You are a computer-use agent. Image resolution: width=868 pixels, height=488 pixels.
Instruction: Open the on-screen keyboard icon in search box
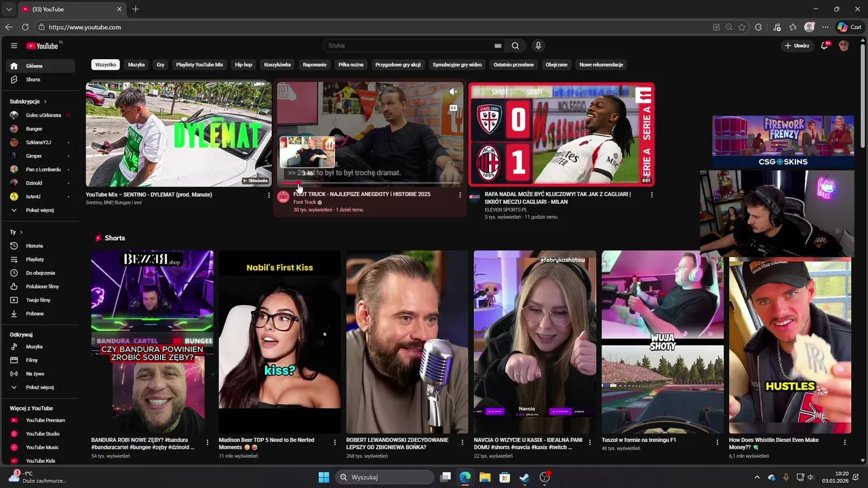pos(498,45)
